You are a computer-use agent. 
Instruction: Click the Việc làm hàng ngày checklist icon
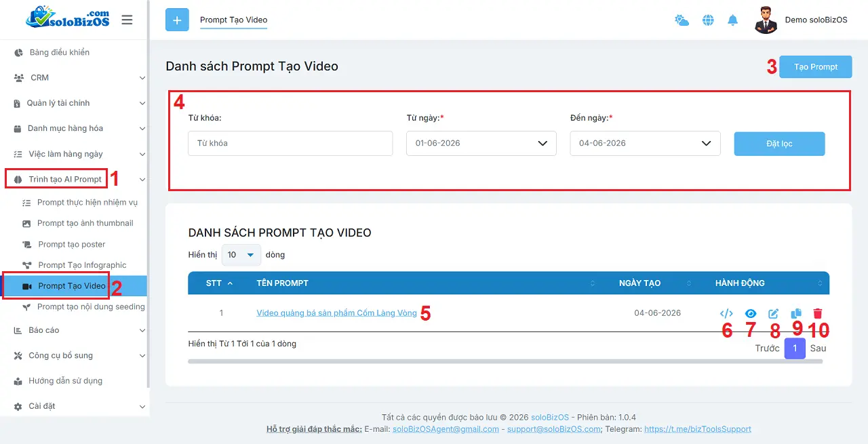18,155
